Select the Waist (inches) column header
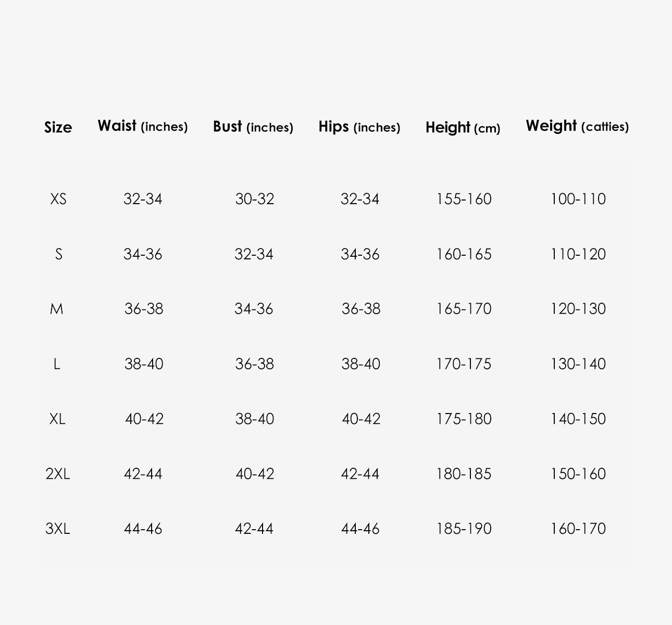 [143, 126]
